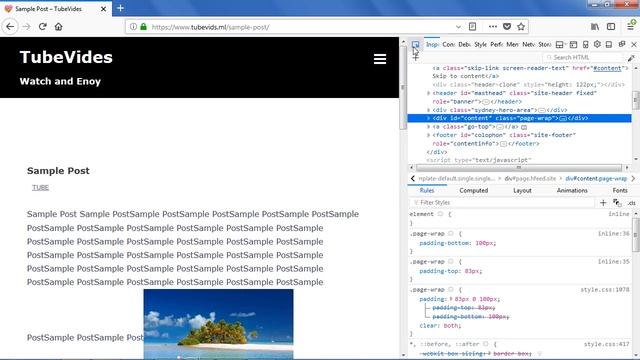The height and width of the screenshot is (360, 640).
Task: Expand the padding shorthand value arrow
Action: tap(451, 299)
